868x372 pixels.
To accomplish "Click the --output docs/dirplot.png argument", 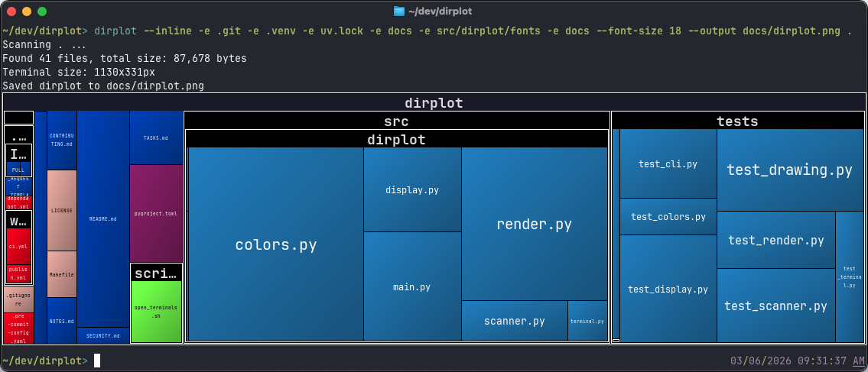I will (764, 31).
